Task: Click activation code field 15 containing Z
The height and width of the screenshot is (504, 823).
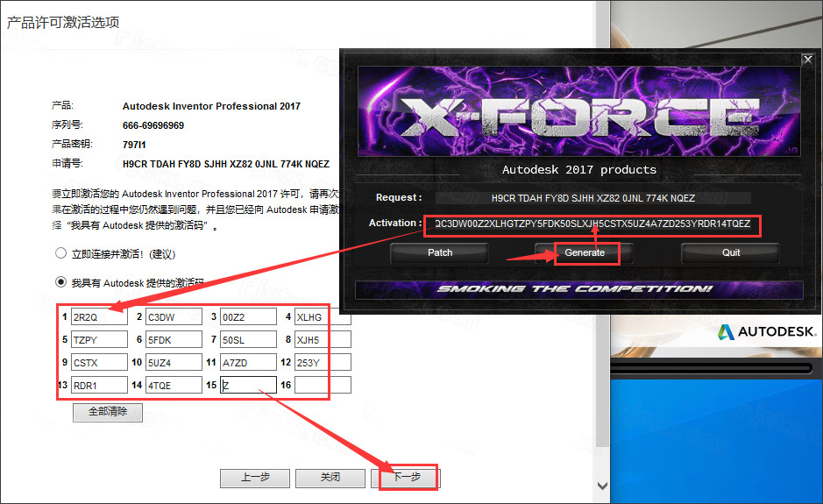Action: point(248,385)
